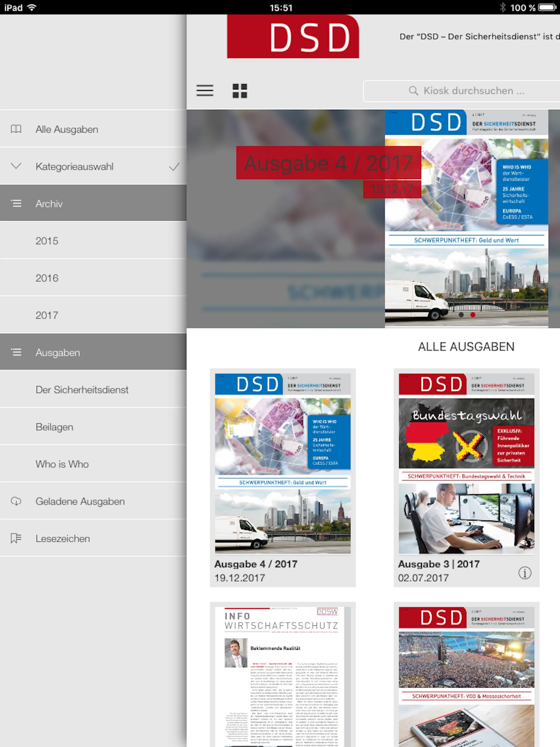Click the Geladene Ausgaben download icon
The height and width of the screenshot is (747, 560).
[16, 501]
